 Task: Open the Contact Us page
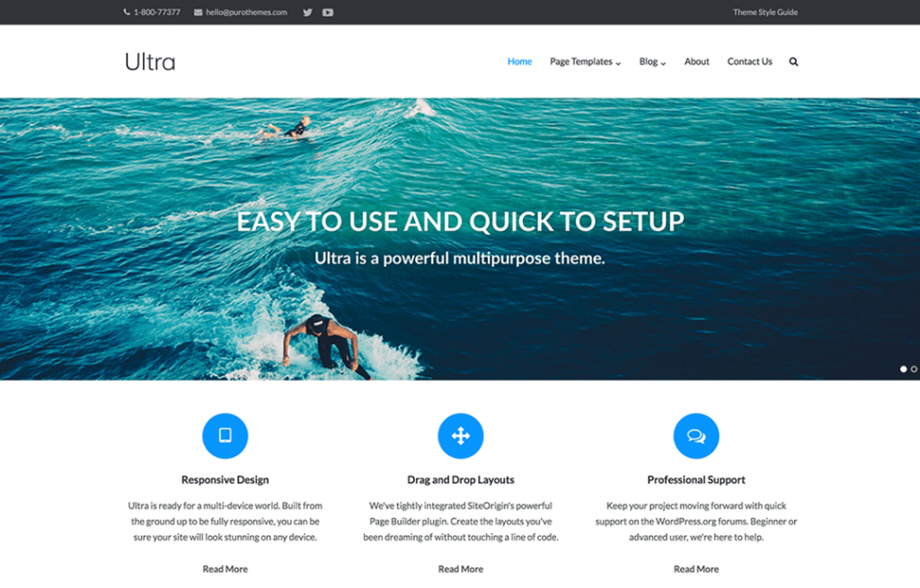click(x=749, y=62)
